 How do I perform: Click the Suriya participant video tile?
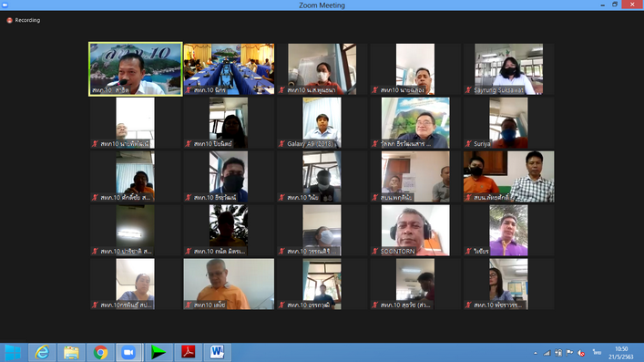(x=508, y=122)
